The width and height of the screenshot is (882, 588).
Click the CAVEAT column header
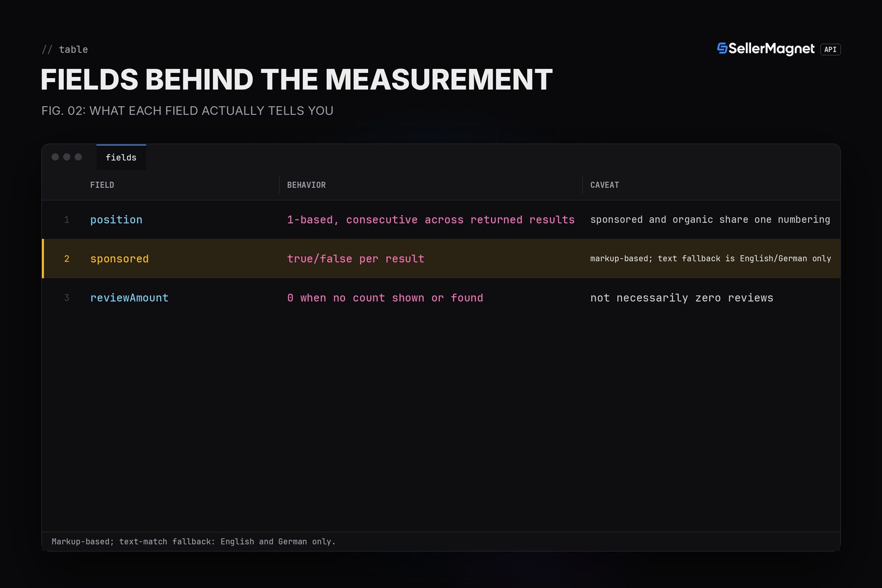(x=605, y=185)
